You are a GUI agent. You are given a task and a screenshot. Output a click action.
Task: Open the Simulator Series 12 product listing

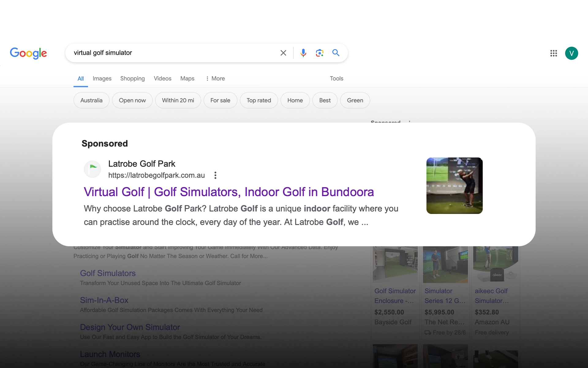point(445,296)
